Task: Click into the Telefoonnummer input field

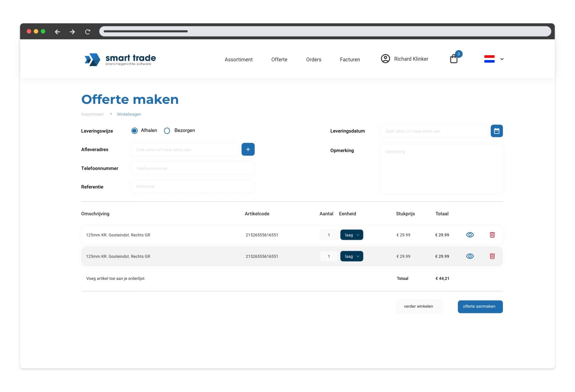Action: click(192, 168)
